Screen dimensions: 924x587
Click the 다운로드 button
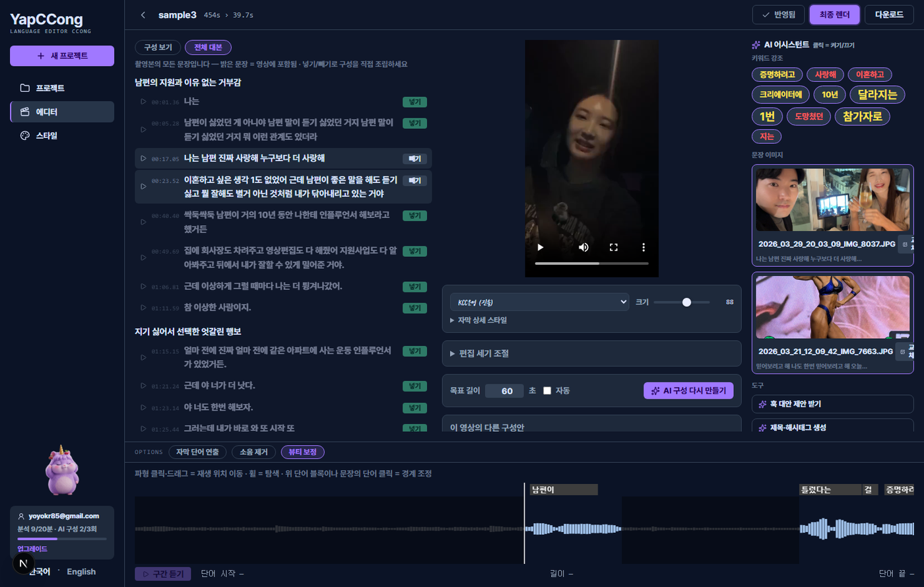tap(889, 15)
